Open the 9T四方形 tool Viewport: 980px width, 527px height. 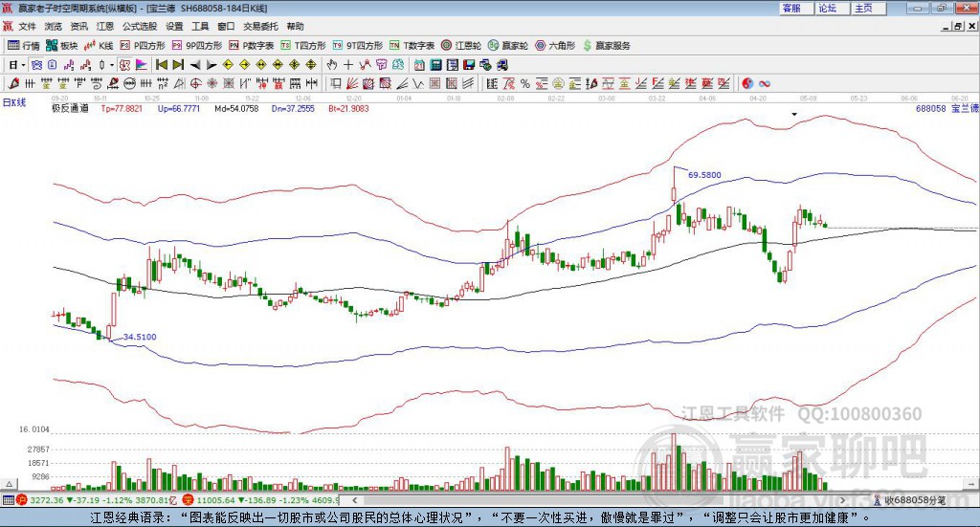[x=358, y=46]
